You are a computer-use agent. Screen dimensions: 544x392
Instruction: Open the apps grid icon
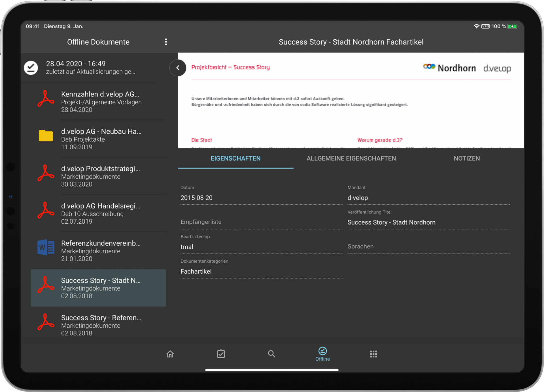pos(373,354)
